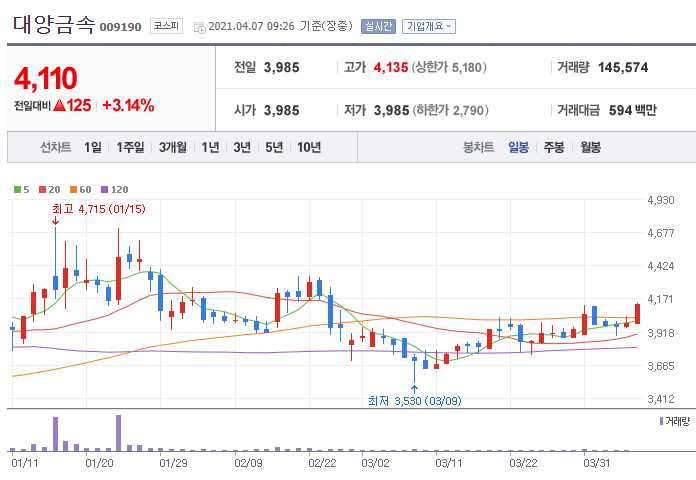Click the purple 120-day moving average swatch
696x480 pixels.
pos(105,190)
